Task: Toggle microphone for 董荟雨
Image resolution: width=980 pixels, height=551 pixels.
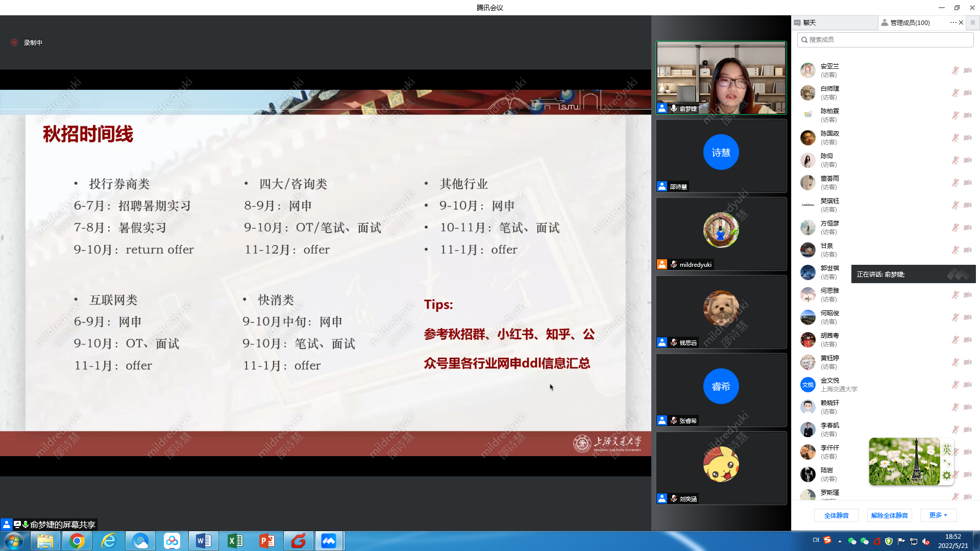Action: [x=955, y=183]
